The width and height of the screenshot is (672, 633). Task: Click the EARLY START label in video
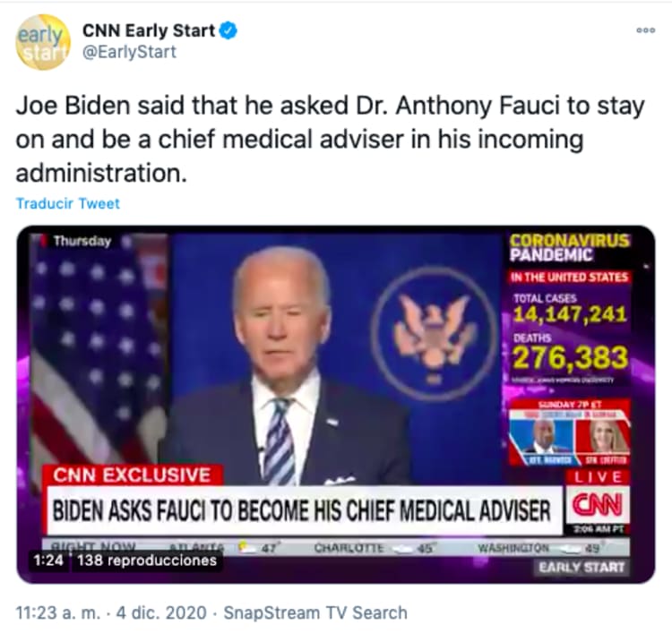point(582,567)
